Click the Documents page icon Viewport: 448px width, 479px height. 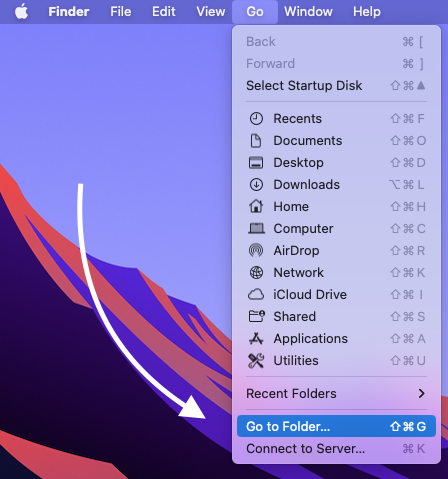(256, 141)
